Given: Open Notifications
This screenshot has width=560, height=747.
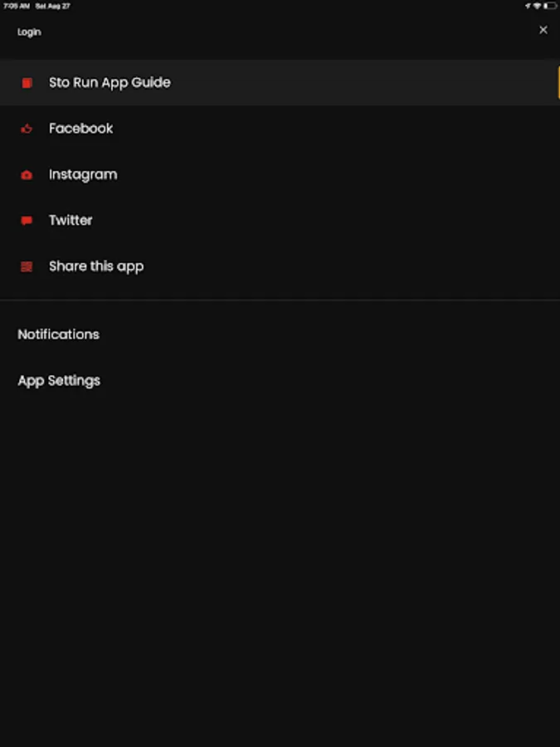Looking at the screenshot, I should pos(58,334).
